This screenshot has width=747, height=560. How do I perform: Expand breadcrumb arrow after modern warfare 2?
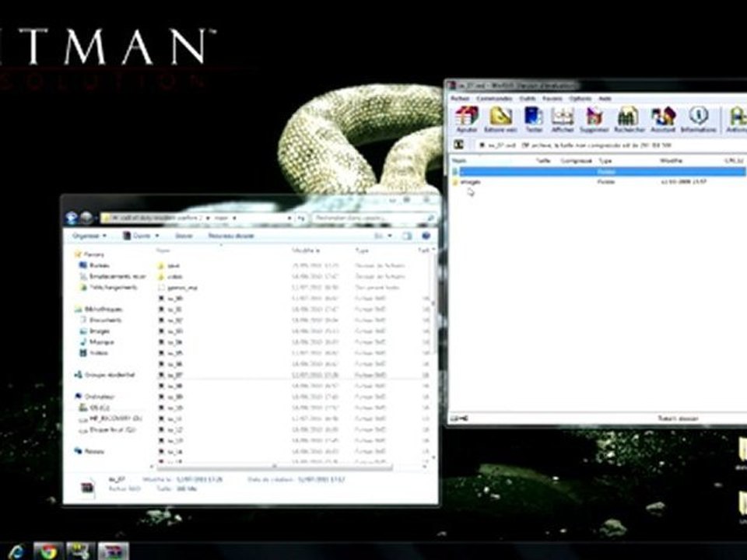pyautogui.click(x=208, y=218)
